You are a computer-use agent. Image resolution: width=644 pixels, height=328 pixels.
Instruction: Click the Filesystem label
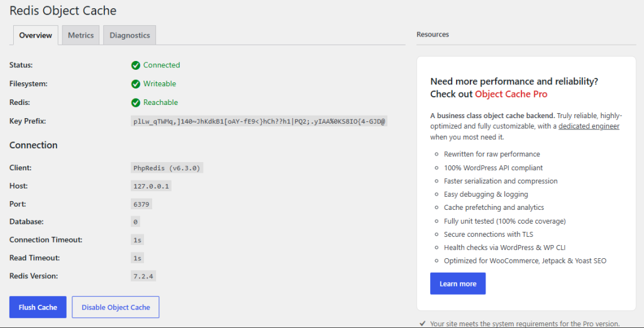28,84
